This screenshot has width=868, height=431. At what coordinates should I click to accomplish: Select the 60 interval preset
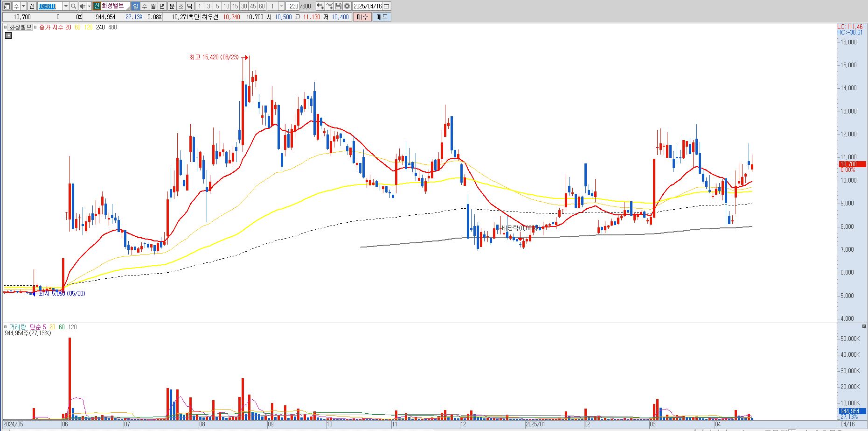point(262,6)
